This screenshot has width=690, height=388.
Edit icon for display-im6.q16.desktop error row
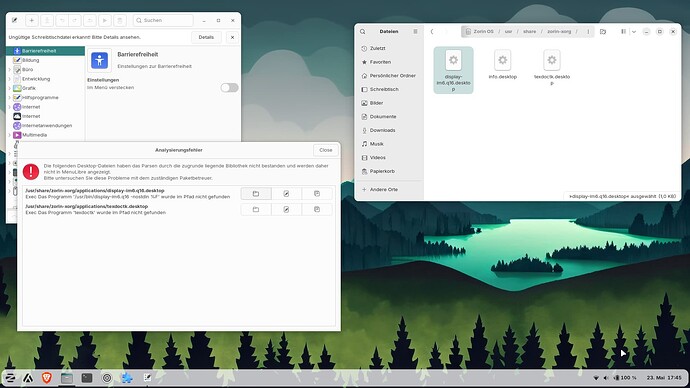[x=286, y=194]
